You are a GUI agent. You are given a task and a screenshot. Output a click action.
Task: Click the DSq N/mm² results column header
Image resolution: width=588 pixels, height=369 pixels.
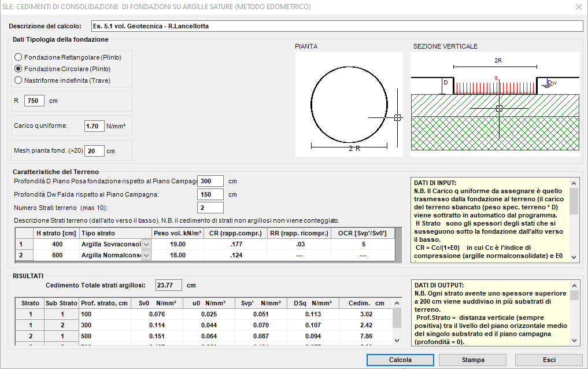(313, 303)
